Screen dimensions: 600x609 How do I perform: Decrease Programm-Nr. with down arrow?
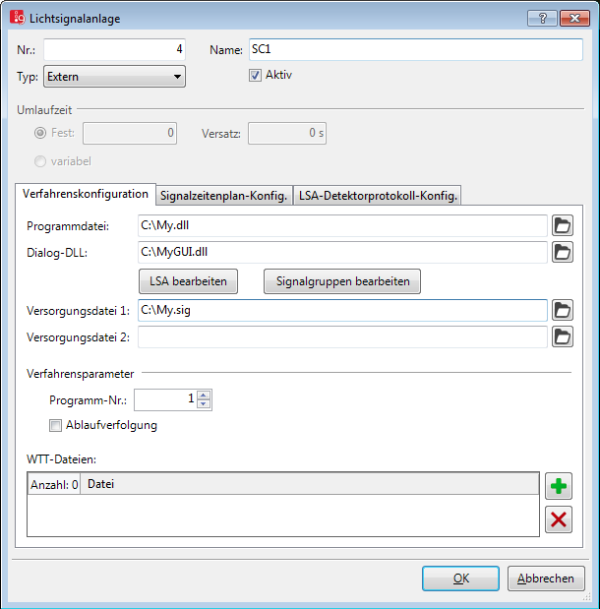pos(204,404)
